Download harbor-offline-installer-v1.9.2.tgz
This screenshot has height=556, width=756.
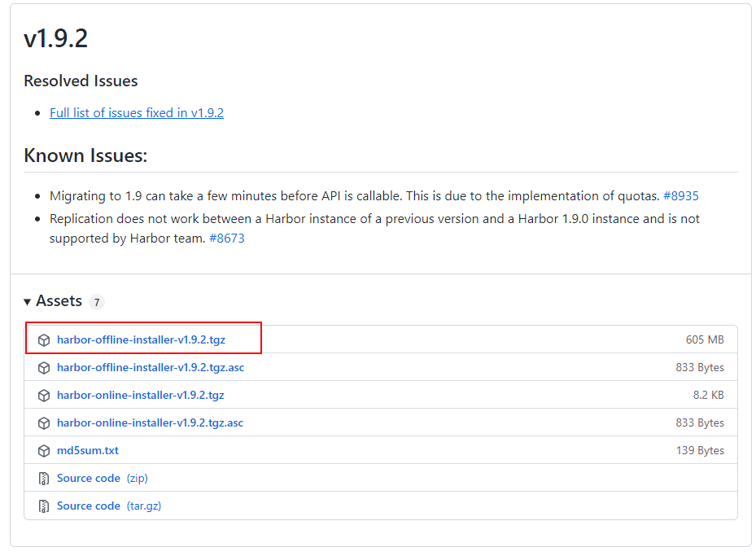click(x=142, y=340)
